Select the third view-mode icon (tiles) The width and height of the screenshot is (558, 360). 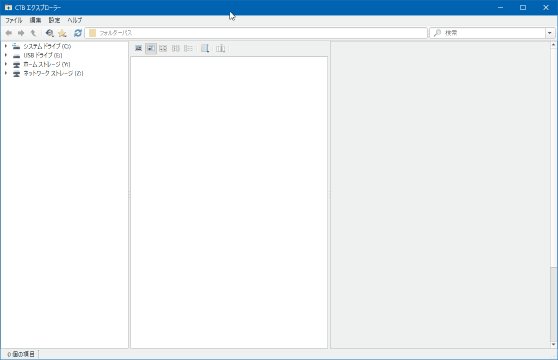(x=163, y=48)
